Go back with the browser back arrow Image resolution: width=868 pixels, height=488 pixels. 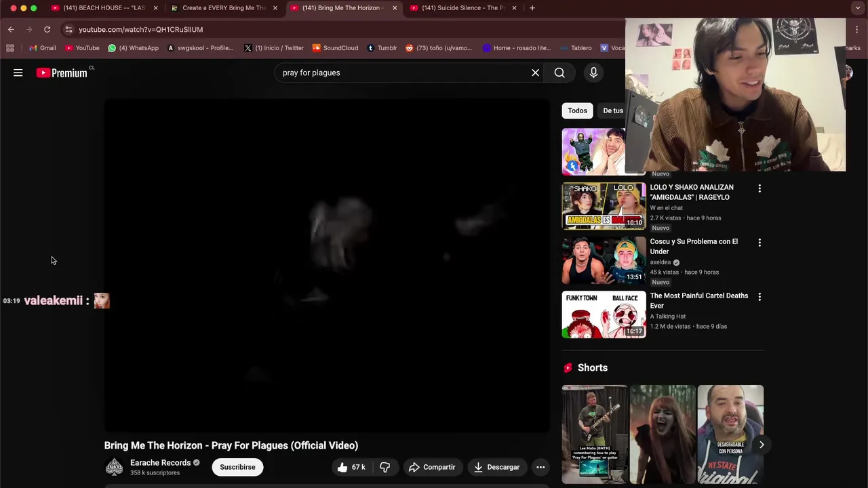pyautogui.click(x=11, y=29)
